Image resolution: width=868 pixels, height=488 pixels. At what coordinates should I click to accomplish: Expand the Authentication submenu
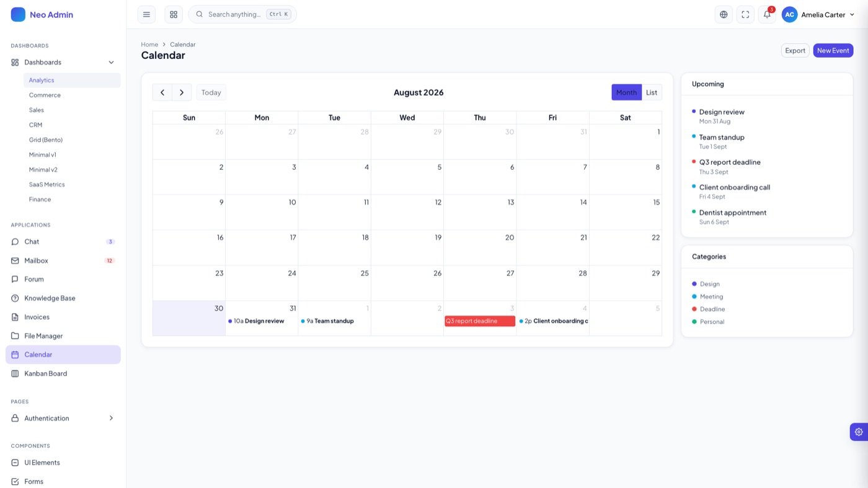pyautogui.click(x=63, y=418)
